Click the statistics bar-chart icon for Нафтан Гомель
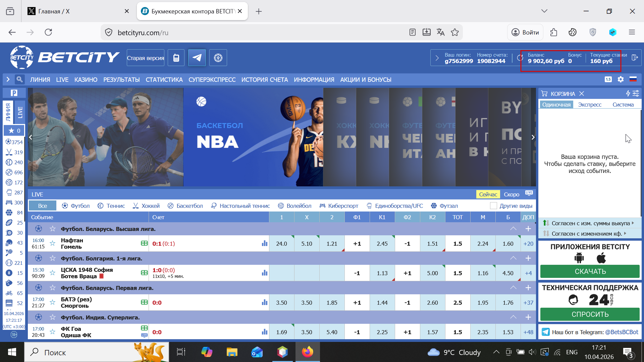The height and width of the screenshot is (362, 644). coord(265,243)
